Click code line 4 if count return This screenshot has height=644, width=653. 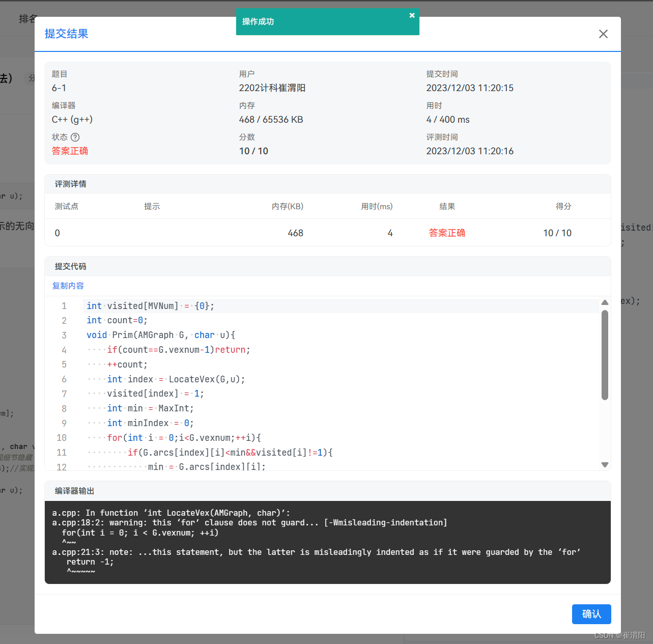pyautogui.click(x=179, y=350)
